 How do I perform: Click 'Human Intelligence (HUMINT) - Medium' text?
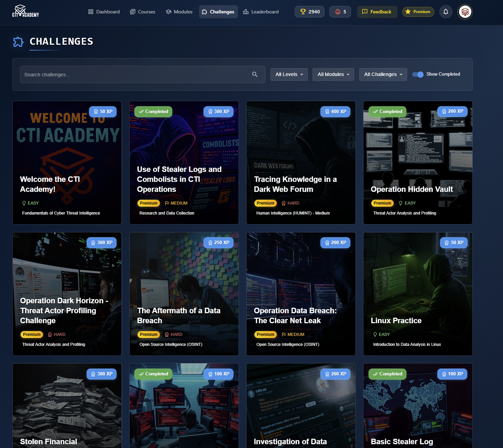(x=293, y=213)
